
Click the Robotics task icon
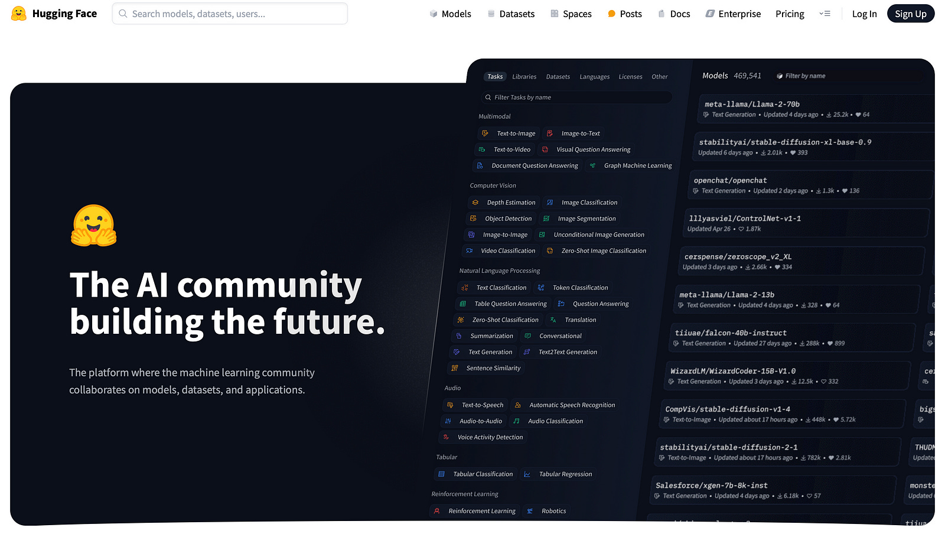530,511
